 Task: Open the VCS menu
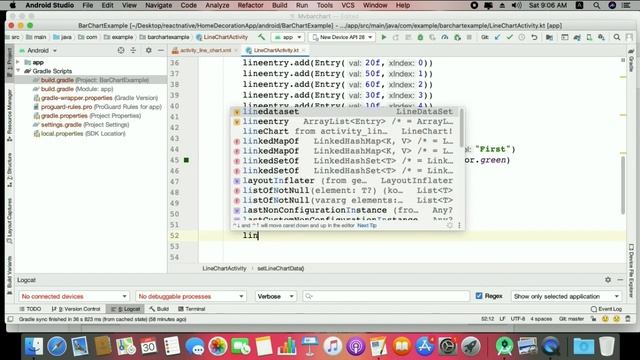click(x=348, y=5)
